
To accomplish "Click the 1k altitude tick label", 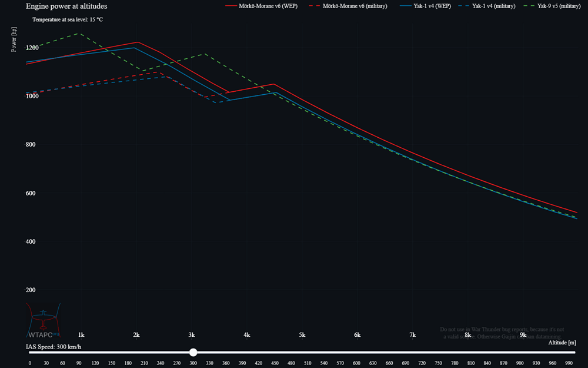I will (x=81, y=334).
